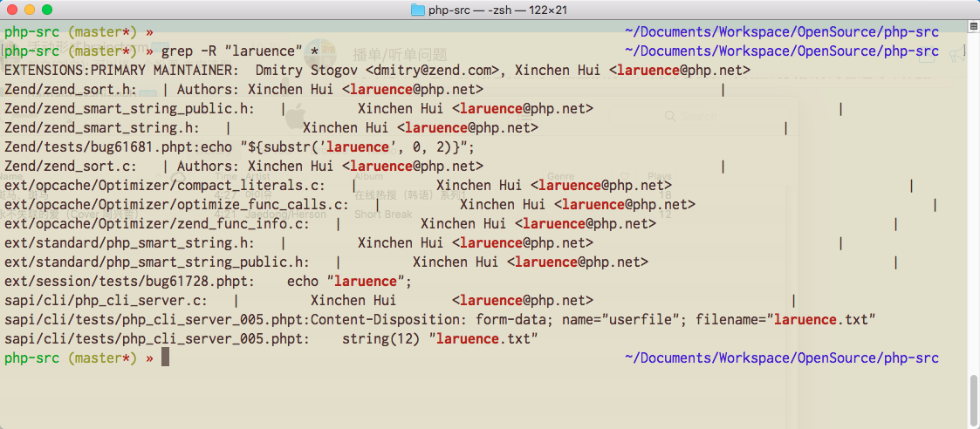Click the filename="laruence.txt" text
This screenshot has height=429, width=980.
[785, 320]
